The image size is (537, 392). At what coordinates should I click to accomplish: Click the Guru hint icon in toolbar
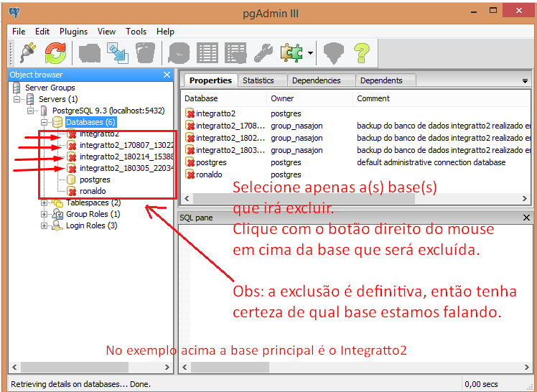[333, 52]
